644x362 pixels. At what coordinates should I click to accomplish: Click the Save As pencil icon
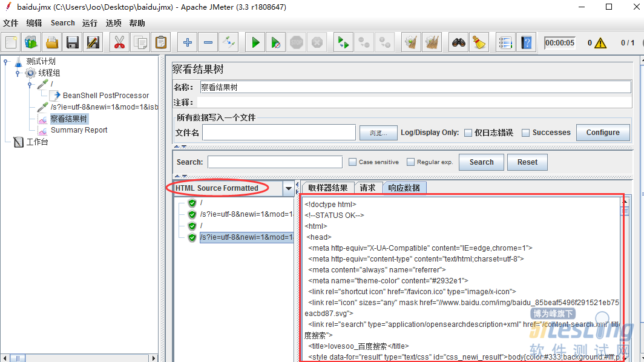(93, 42)
